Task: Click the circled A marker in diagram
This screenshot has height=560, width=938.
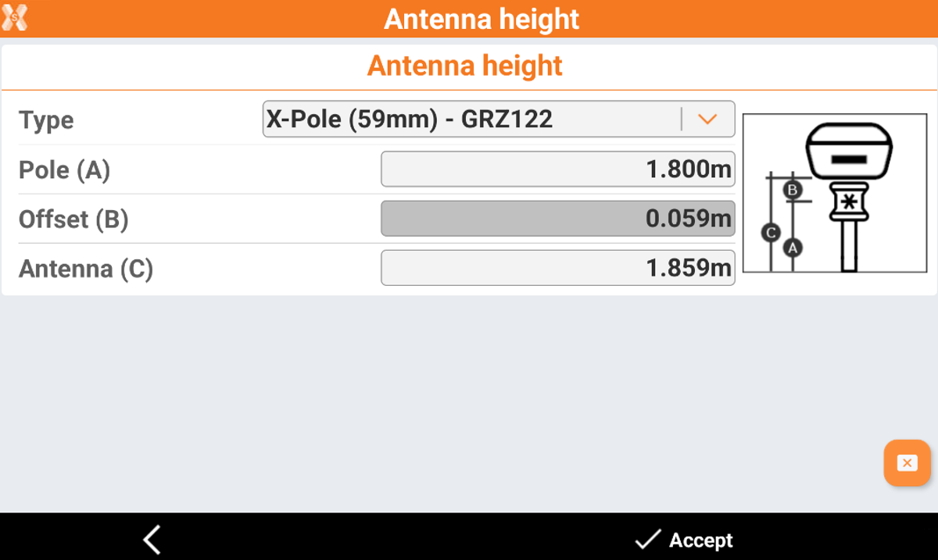Action: tap(793, 248)
